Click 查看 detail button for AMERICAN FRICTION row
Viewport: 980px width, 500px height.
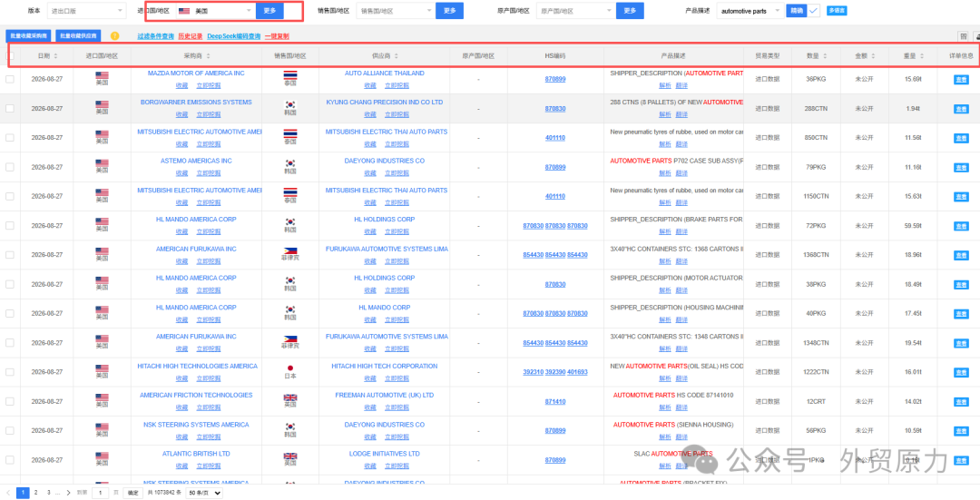pyautogui.click(x=960, y=402)
